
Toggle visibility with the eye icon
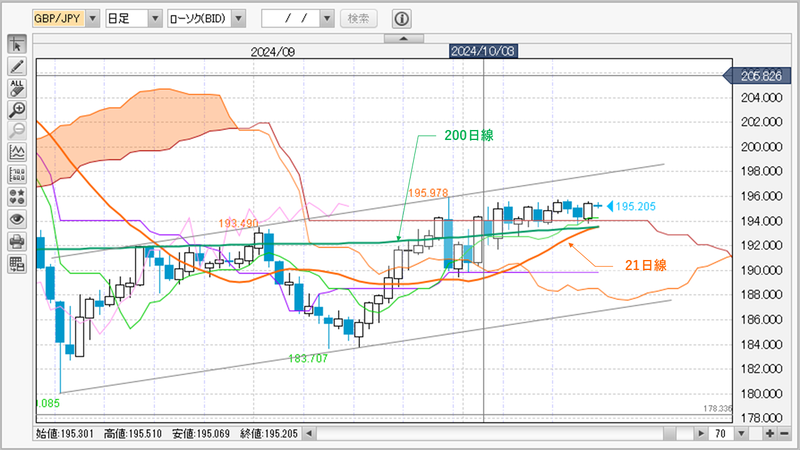click(17, 219)
